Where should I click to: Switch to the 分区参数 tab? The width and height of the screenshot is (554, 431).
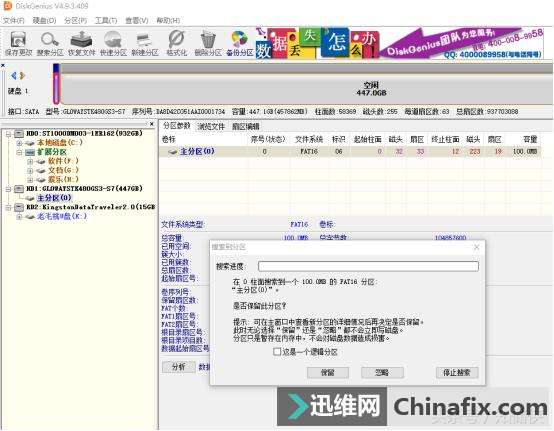[176, 126]
